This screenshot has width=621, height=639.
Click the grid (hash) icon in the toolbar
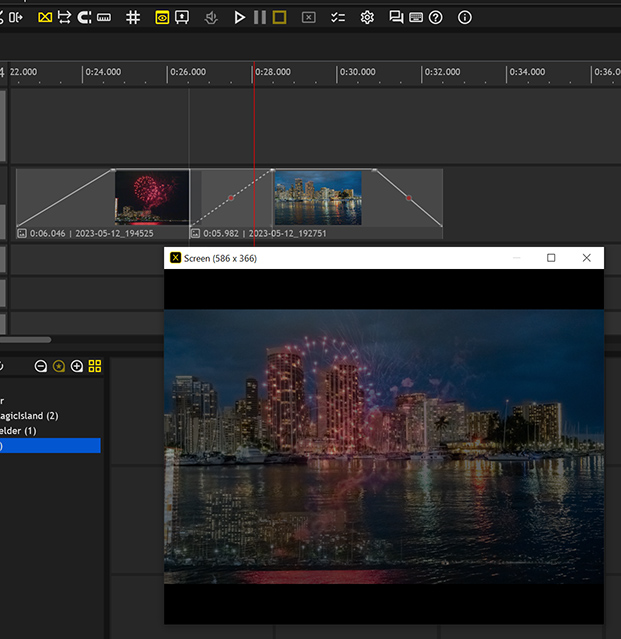133,17
